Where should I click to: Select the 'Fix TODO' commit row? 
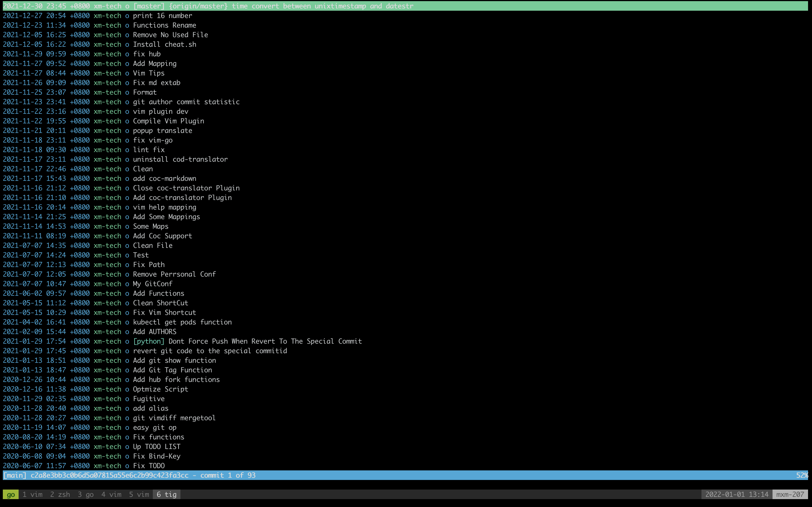click(x=149, y=466)
